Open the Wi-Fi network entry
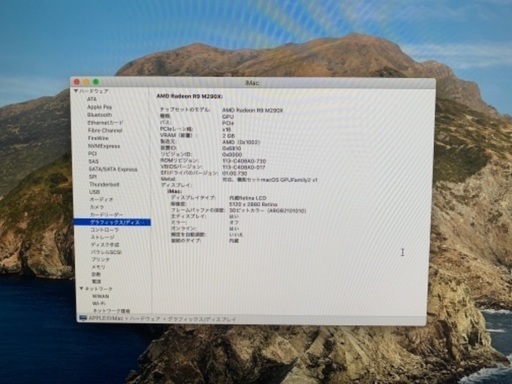 tap(99, 303)
